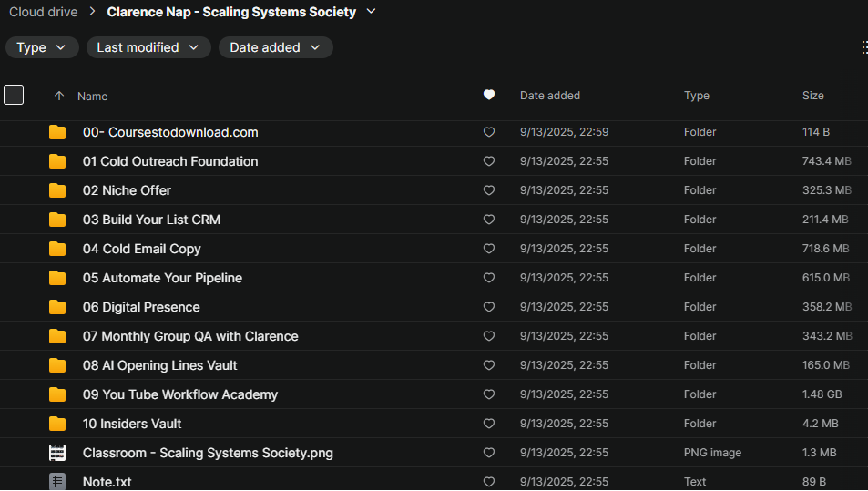
Task: Open the Type filter dropdown
Action: tap(42, 47)
